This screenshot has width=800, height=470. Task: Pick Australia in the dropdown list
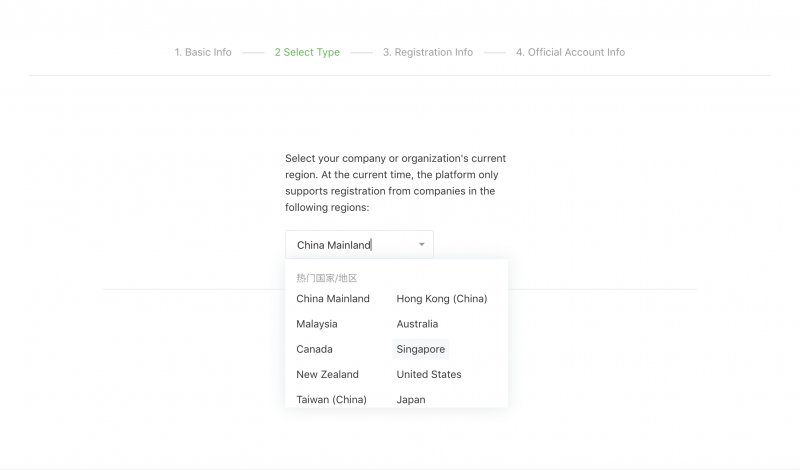417,324
